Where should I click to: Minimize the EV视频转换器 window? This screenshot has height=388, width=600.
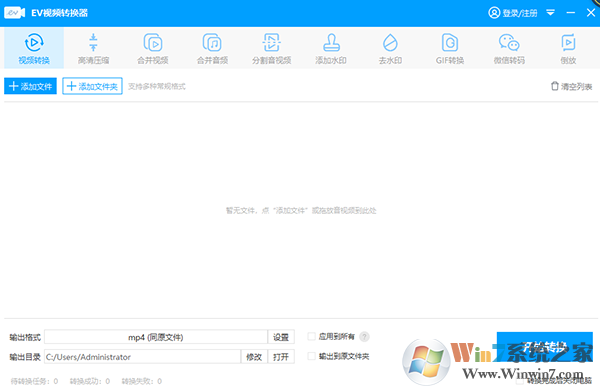point(571,13)
